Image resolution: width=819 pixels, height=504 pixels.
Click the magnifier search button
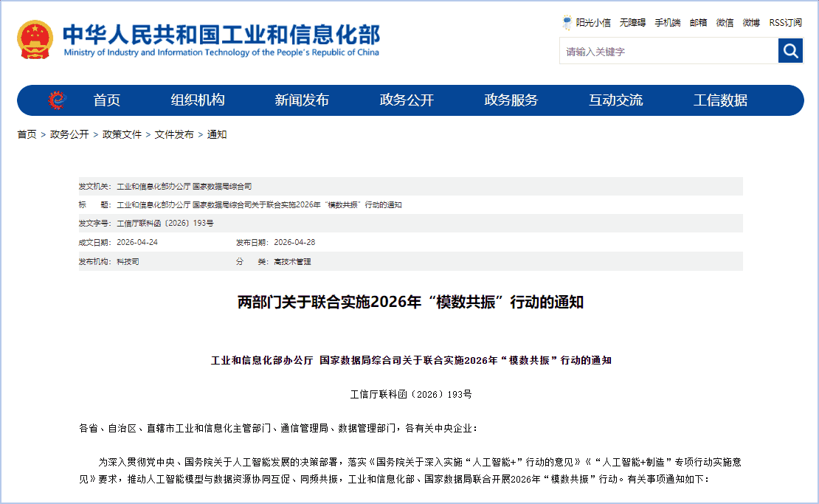[x=790, y=51]
